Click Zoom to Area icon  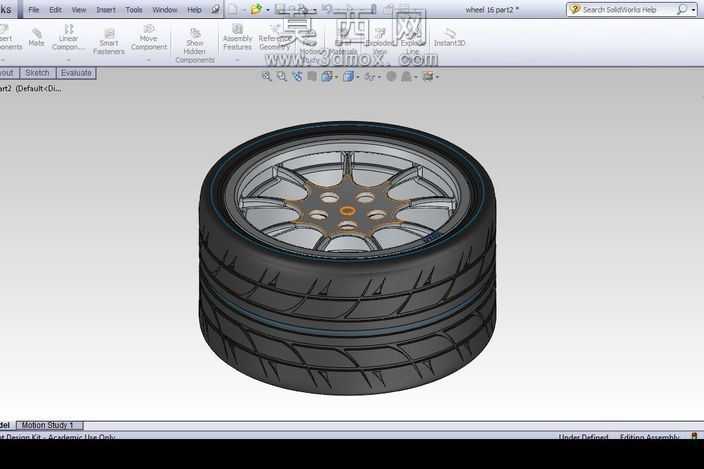[x=282, y=77]
